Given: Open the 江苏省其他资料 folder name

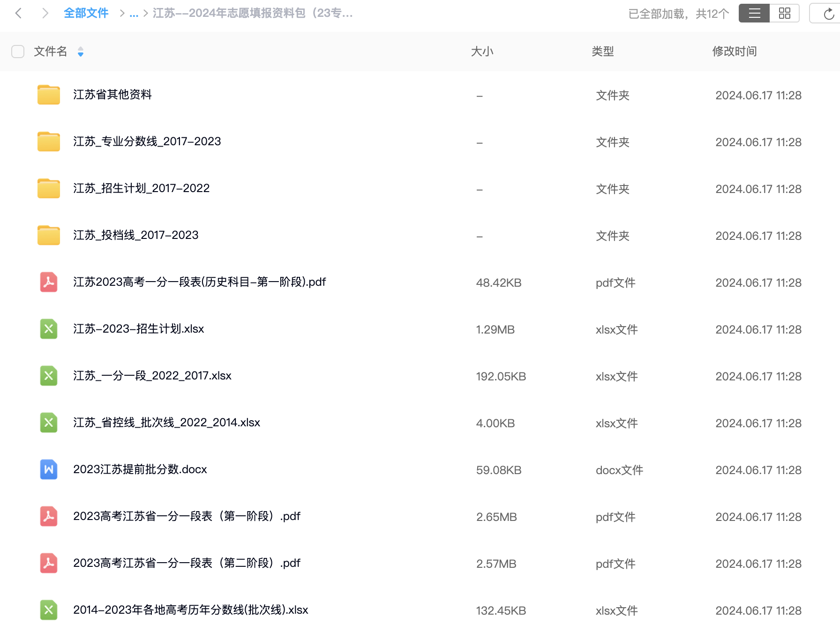Looking at the screenshot, I should (x=112, y=95).
